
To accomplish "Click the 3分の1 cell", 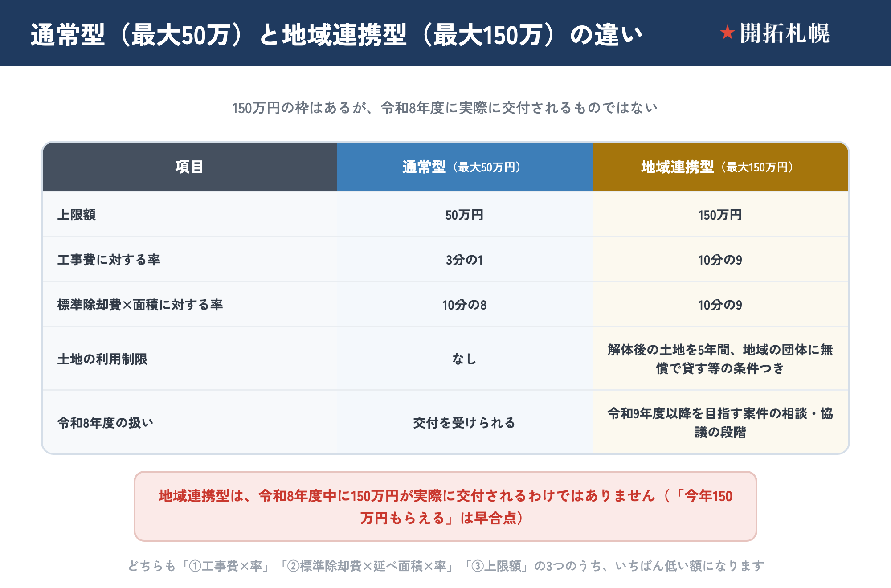I will (x=464, y=260).
